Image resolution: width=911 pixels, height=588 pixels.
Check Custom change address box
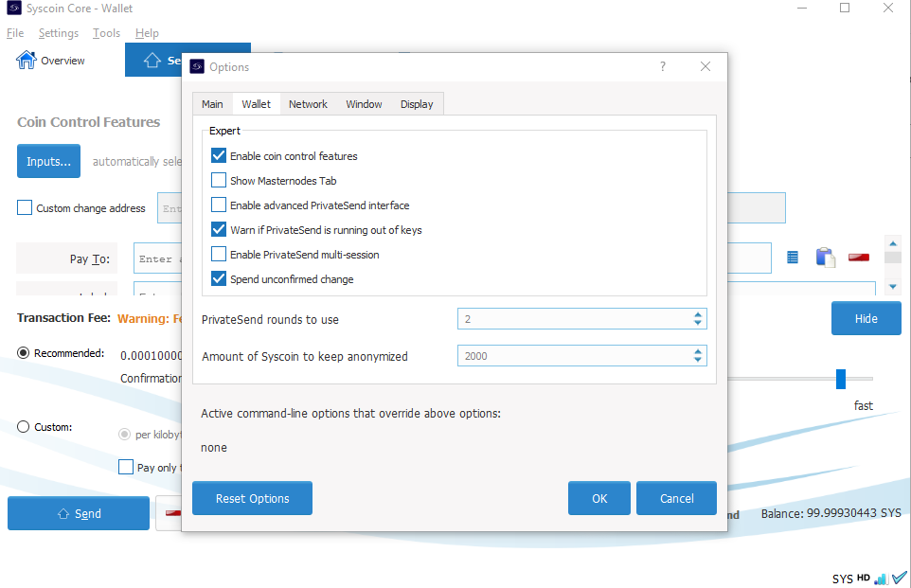coord(25,207)
